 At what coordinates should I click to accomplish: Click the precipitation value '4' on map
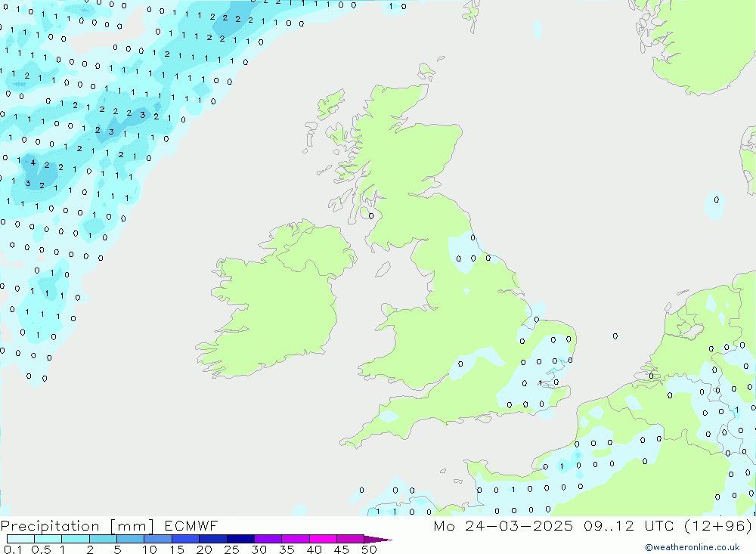(x=33, y=162)
